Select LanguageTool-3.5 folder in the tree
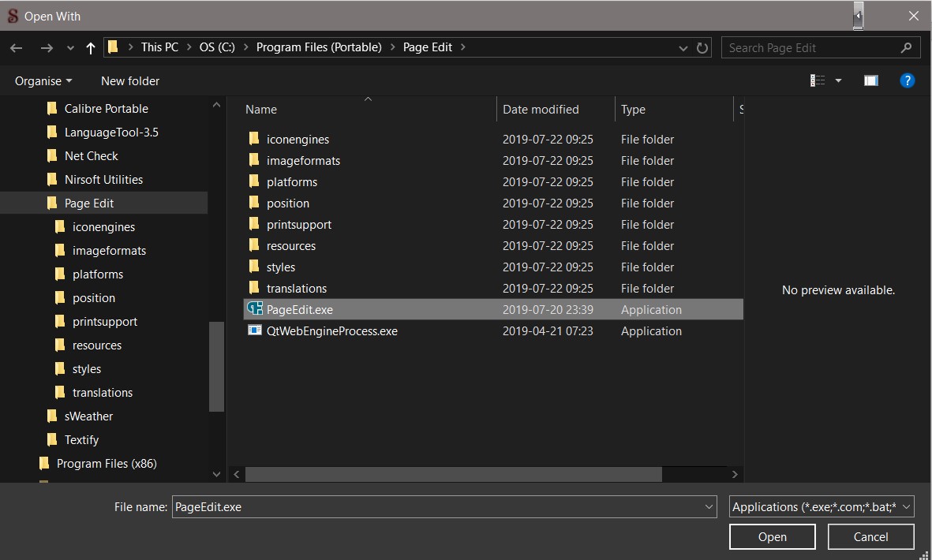 tap(111, 133)
